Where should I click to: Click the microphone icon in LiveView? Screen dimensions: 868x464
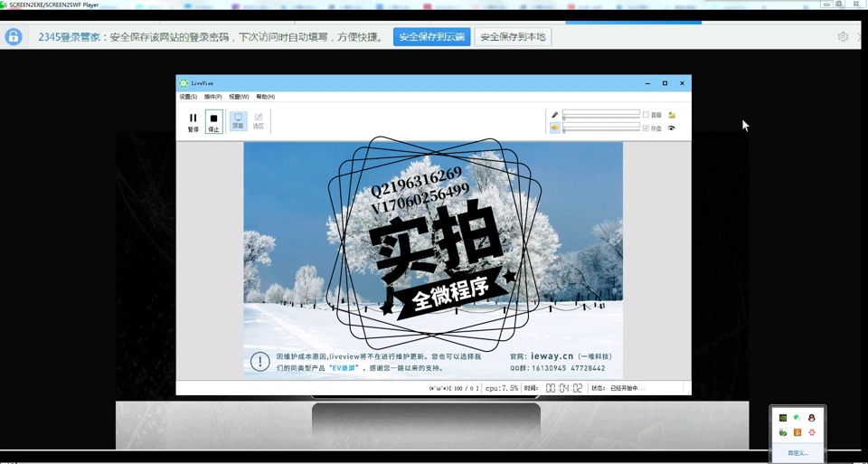(x=554, y=115)
